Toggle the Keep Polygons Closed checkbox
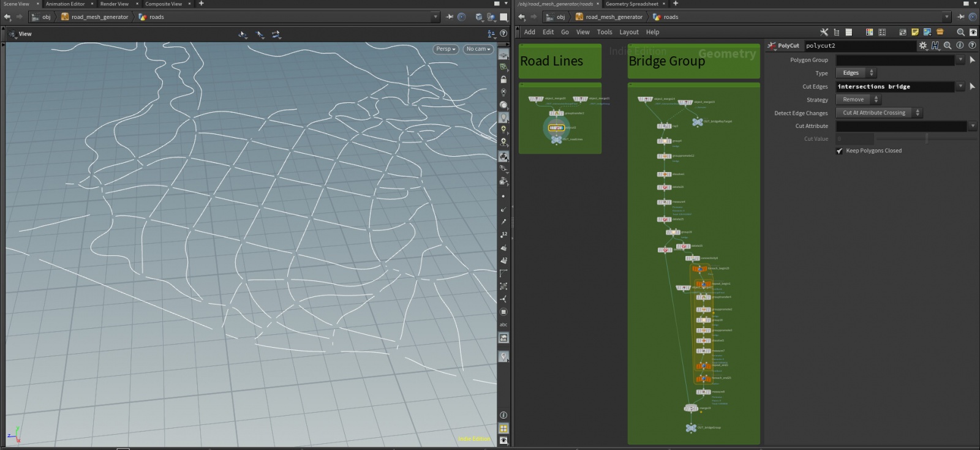Screen dimensions: 980x450 840,151
